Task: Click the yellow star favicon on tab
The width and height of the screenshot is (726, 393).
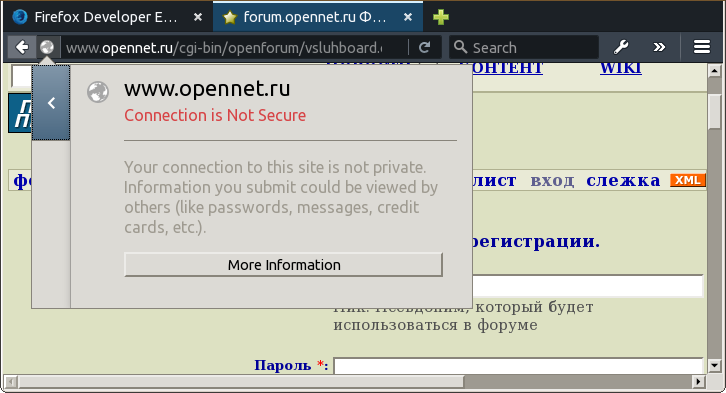Action: [230, 18]
